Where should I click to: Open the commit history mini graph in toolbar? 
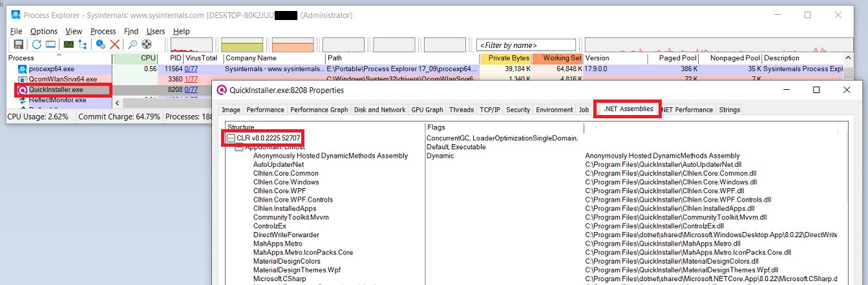pos(242,45)
